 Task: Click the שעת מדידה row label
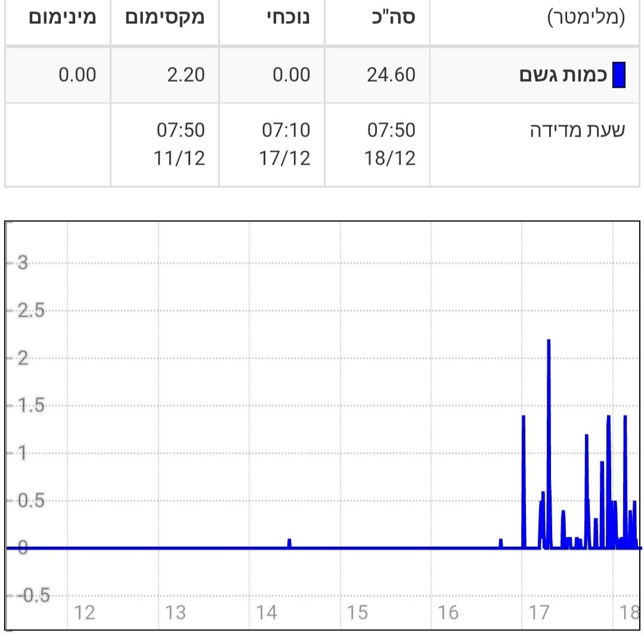(577, 131)
